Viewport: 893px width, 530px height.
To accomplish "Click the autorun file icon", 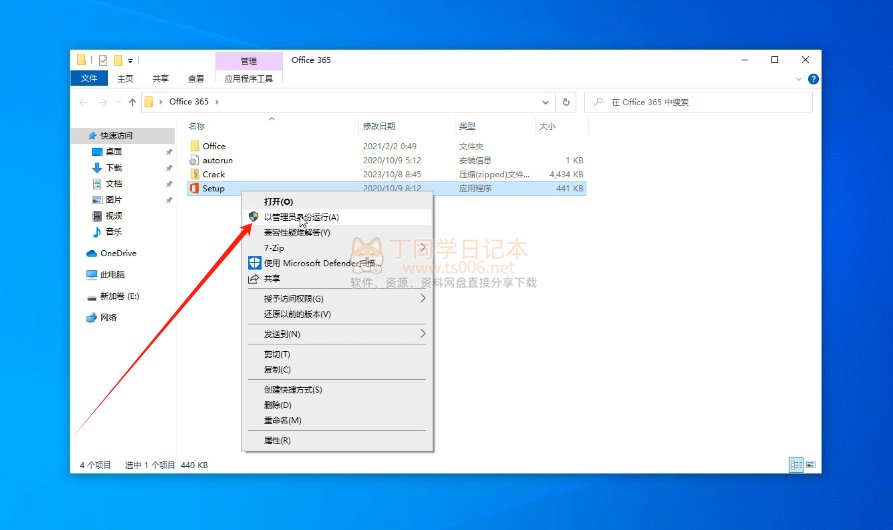I will 194,161.
